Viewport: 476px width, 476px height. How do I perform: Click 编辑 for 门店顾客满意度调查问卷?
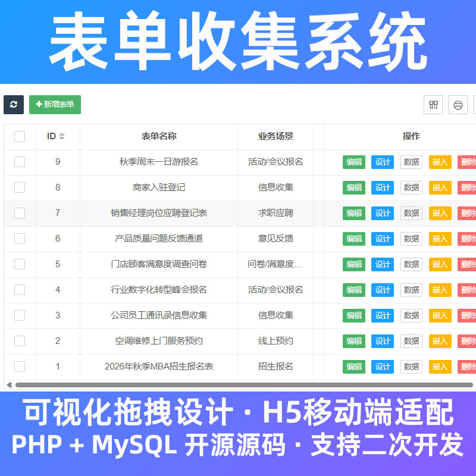(x=354, y=264)
